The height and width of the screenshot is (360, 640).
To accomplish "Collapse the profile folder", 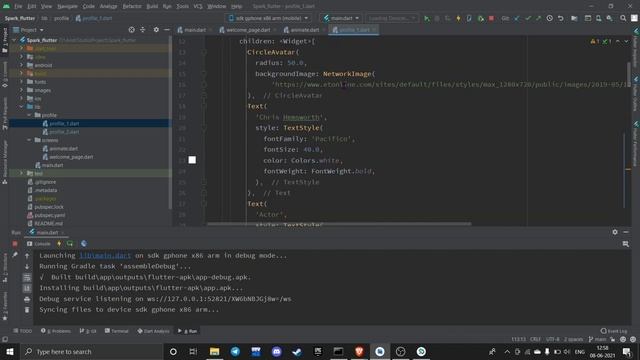I will point(29,115).
